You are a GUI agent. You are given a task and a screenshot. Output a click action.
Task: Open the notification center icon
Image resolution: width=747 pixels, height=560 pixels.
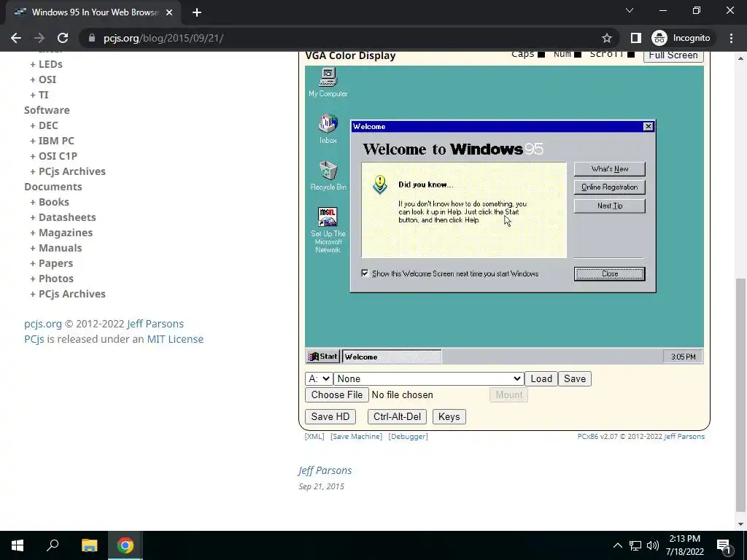pyautogui.click(x=724, y=545)
